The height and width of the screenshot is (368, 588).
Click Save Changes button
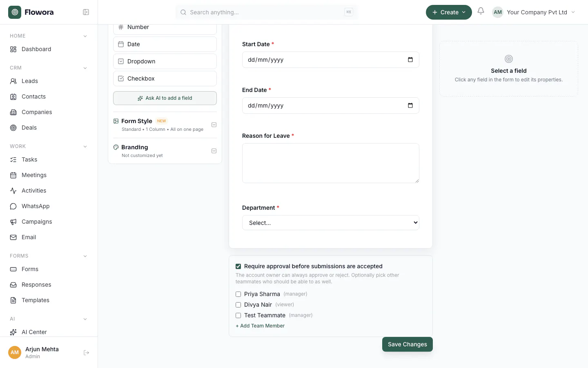pos(408,344)
